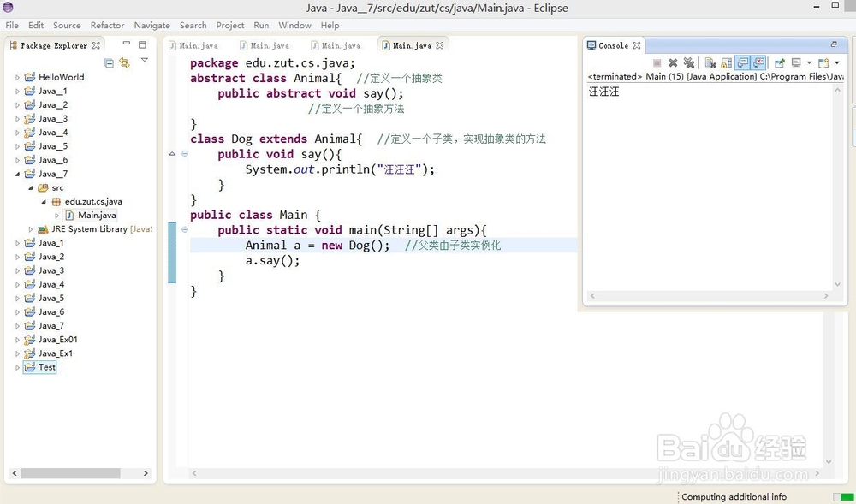Click Console vertical scroll down arrow
This screenshot has width=856, height=504.
click(x=838, y=285)
